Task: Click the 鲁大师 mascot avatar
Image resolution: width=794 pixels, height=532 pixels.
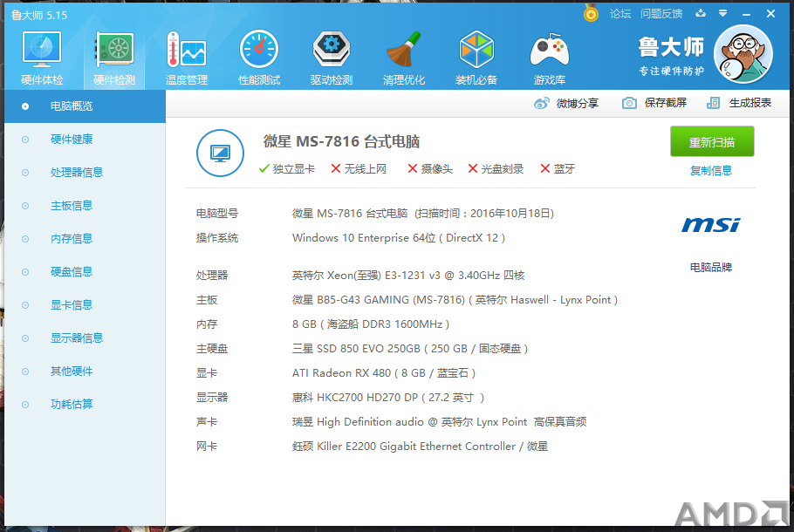Action: (x=743, y=54)
